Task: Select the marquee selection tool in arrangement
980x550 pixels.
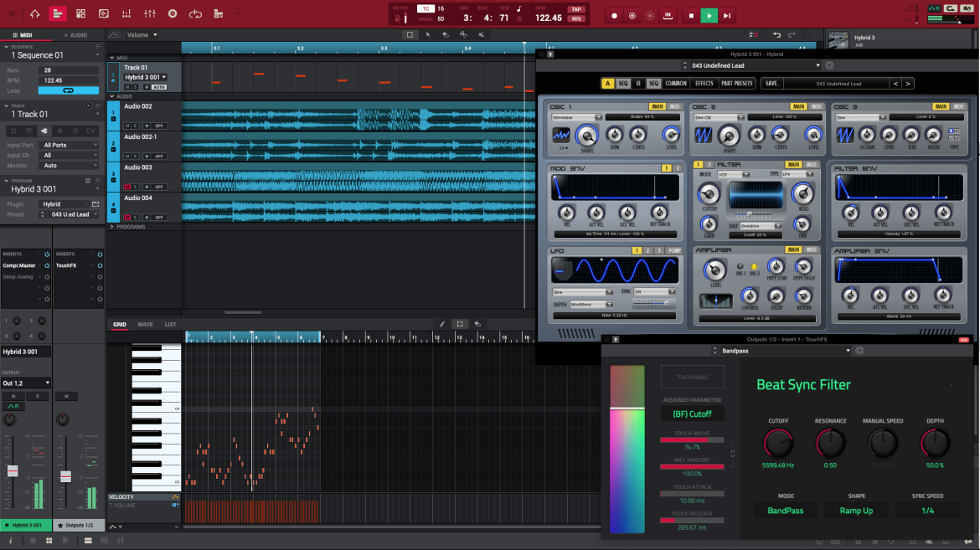Action: click(410, 35)
